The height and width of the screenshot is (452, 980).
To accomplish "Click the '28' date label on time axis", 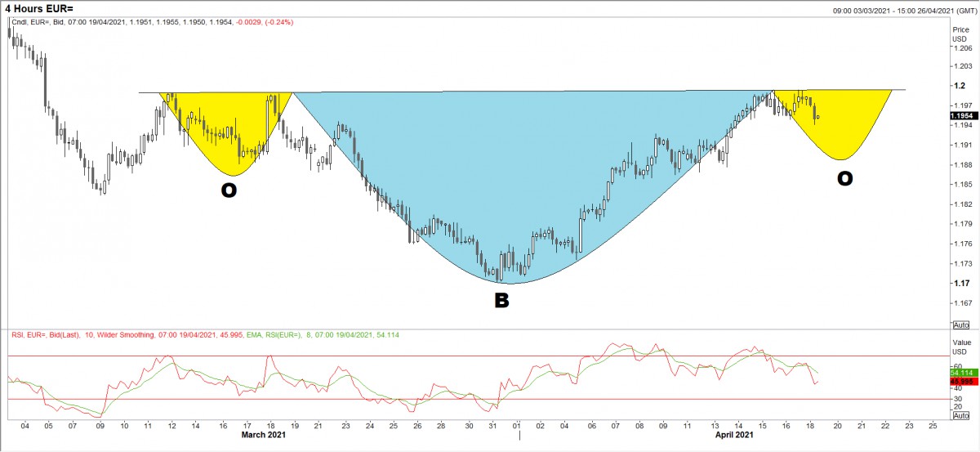I will (441, 426).
